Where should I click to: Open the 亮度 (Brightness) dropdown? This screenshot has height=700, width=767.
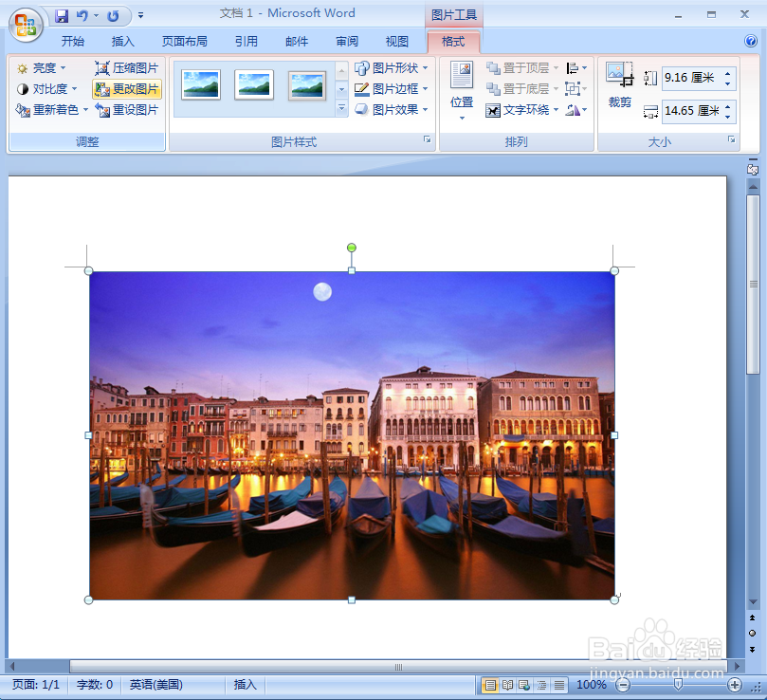(42, 67)
